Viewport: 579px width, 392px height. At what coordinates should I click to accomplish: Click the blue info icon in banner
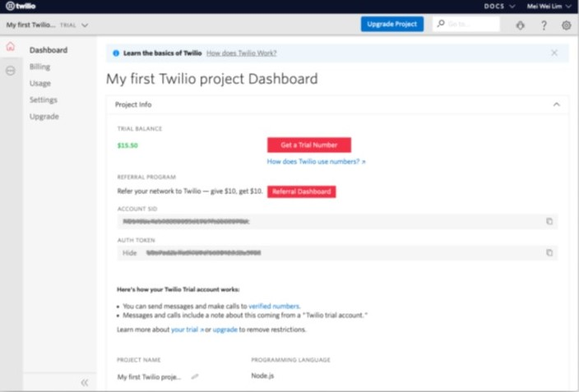(116, 53)
